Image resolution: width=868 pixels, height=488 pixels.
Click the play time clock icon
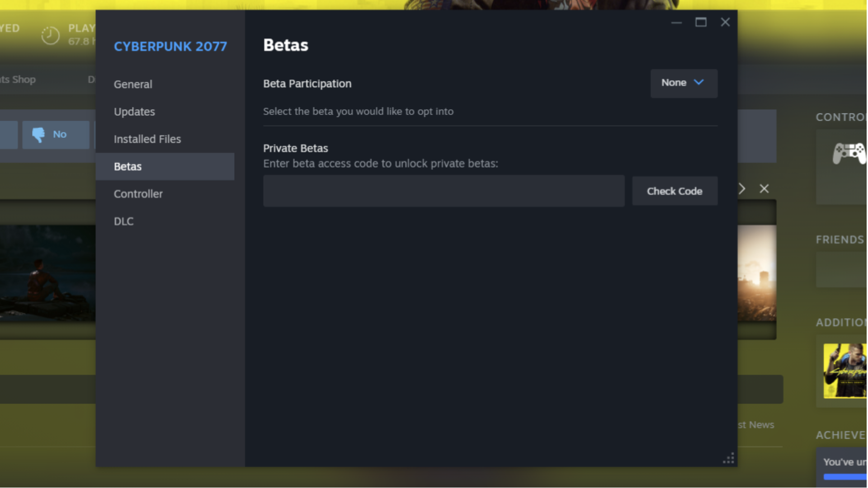coord(50,35)
